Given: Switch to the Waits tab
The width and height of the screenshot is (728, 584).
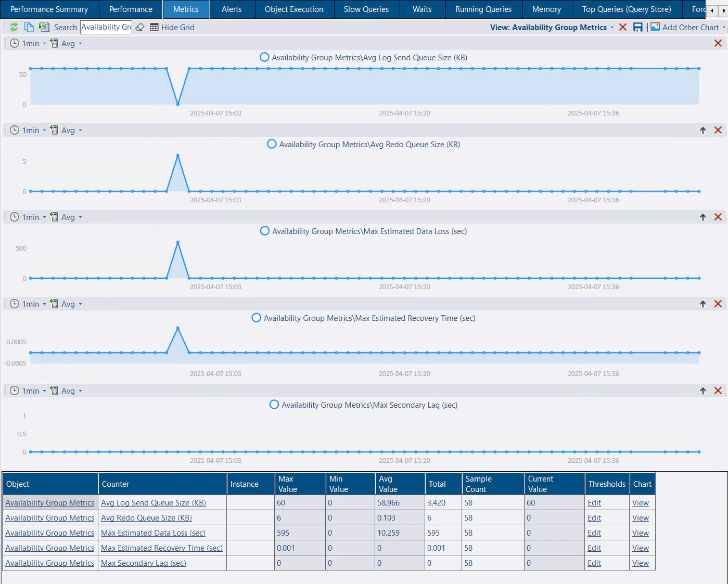Looking at the screenshot, I should tap(422, 9).
